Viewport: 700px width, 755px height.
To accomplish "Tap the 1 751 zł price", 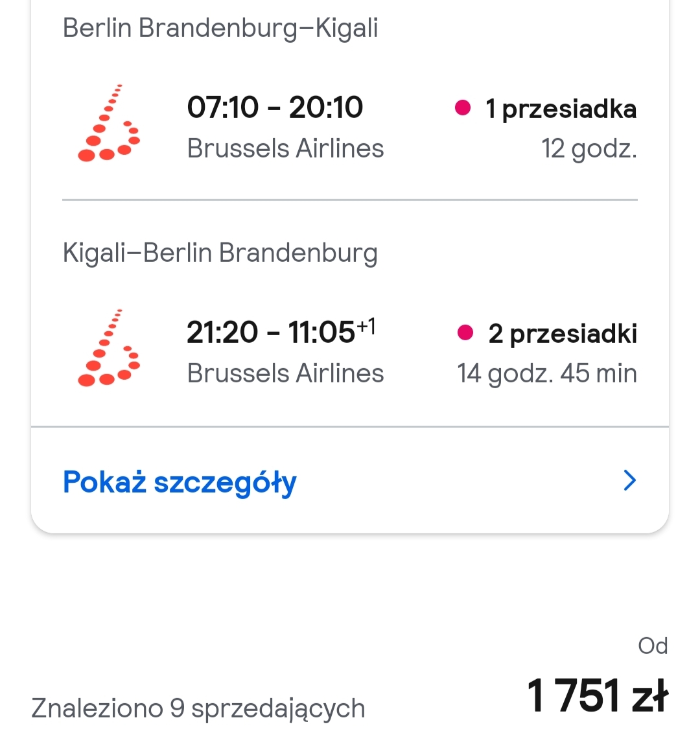I will [x=598, y=695].
